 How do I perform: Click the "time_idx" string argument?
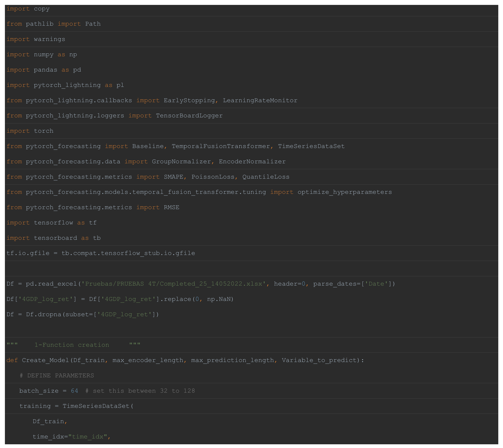point(88,437)
